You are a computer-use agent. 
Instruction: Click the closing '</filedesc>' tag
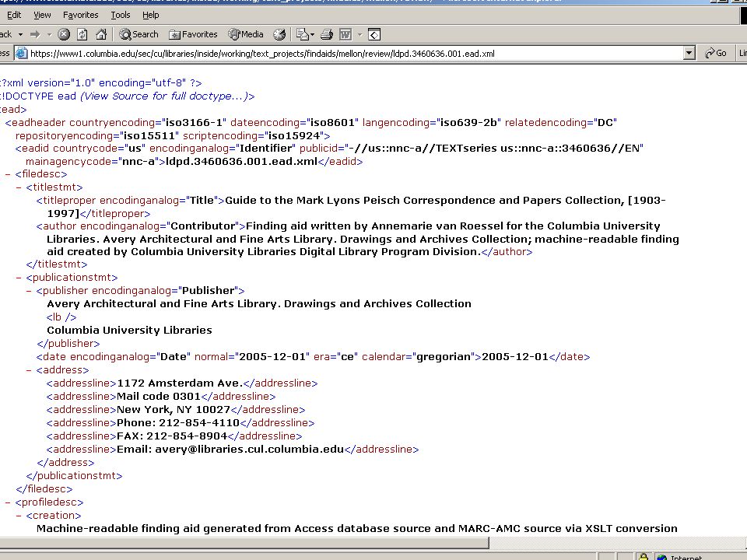44,489
